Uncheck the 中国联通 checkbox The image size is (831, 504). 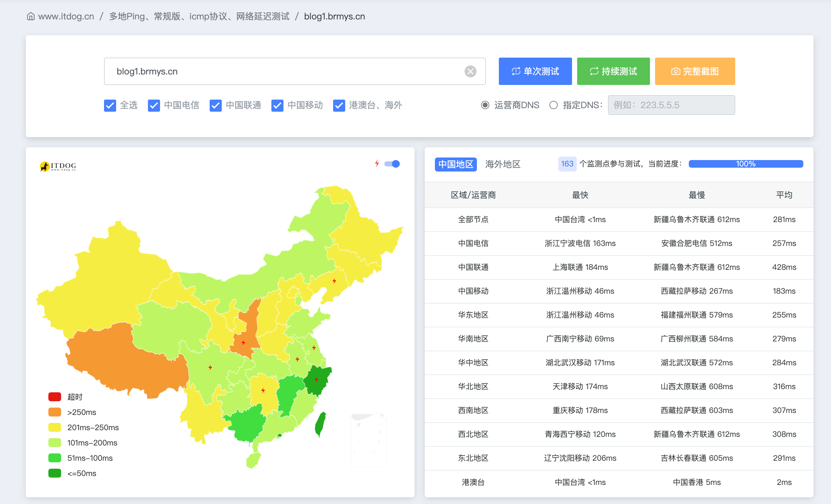pos(215,105)
